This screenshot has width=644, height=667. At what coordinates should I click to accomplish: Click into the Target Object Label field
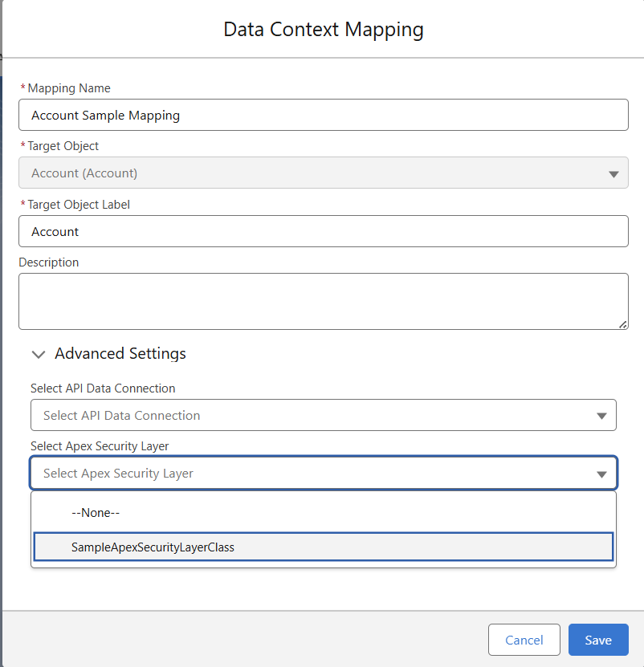[x=323, y=232]
